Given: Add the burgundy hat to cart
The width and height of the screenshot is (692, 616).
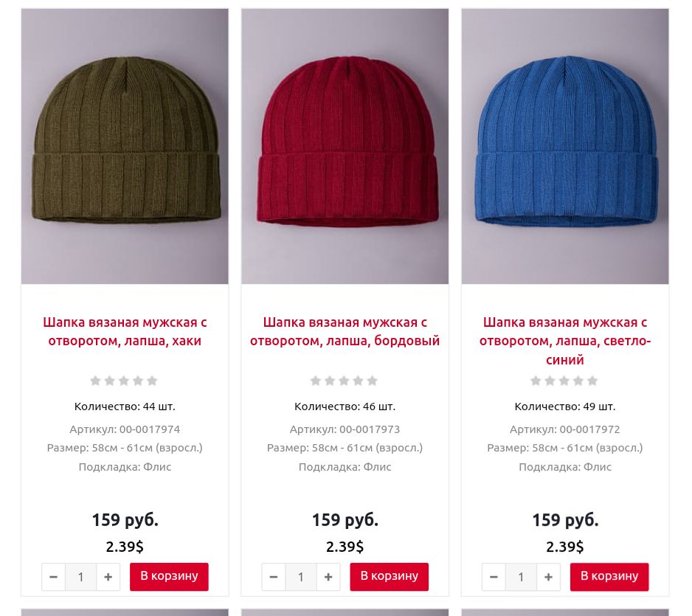Looking at the screenshot, I should [x=390, y=577].
